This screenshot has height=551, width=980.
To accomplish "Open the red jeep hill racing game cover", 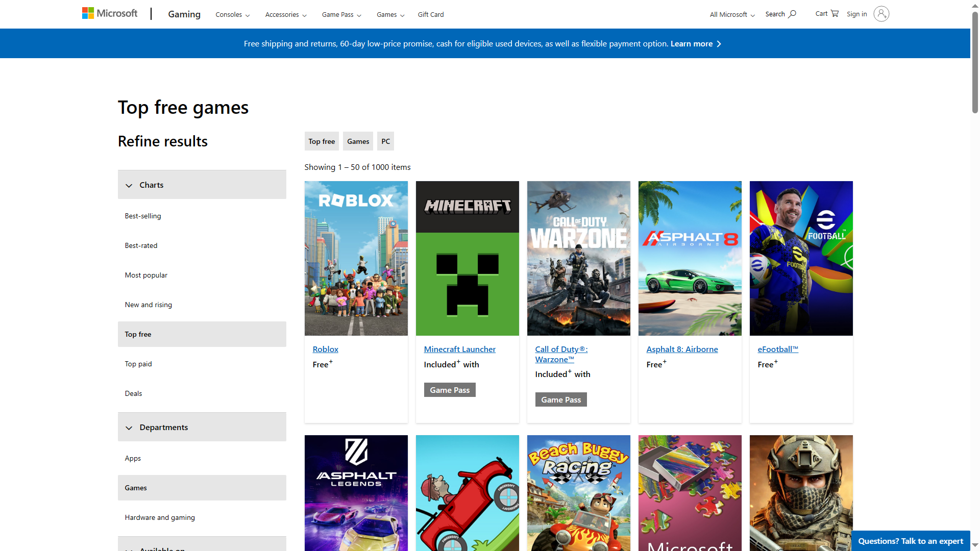I will pos(468,493).
